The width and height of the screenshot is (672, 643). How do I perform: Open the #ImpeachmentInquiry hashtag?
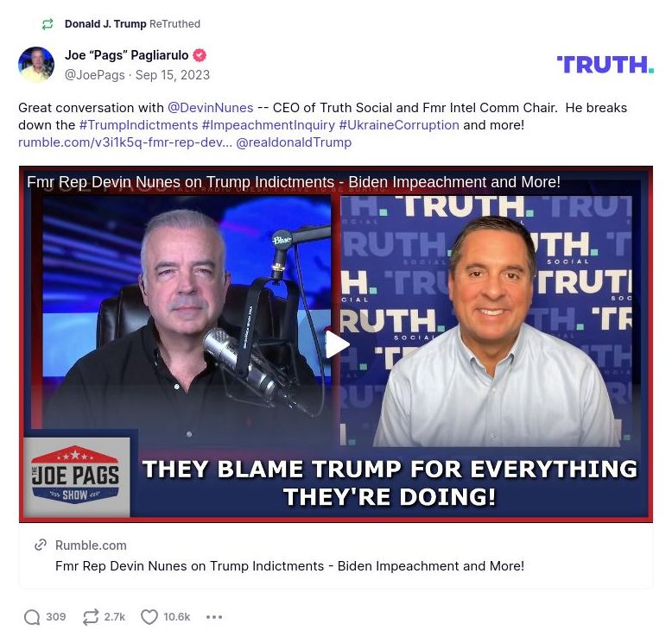pyautogui.click(x=269, y=125)
